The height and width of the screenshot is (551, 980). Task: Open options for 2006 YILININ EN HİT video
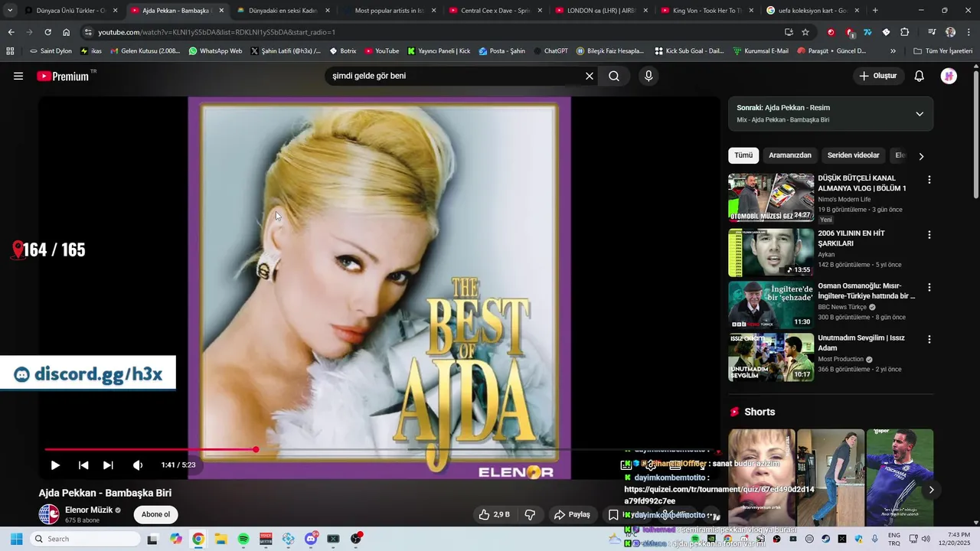pos(929,235)
